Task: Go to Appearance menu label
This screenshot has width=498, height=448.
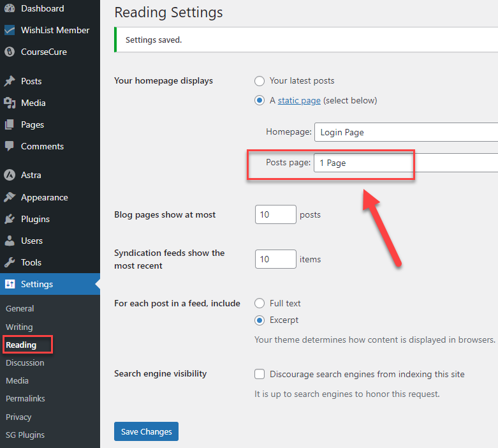Action: 45,197
